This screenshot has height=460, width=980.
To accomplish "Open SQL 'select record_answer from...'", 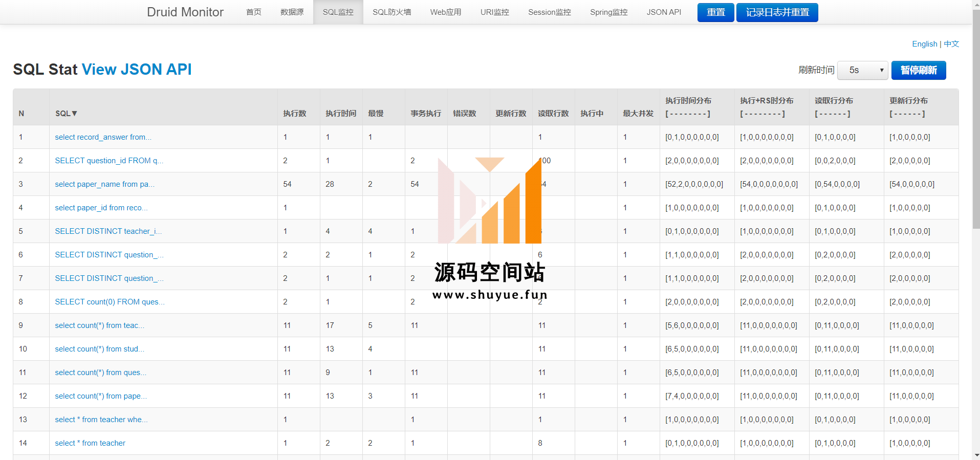I will [103, 137].
